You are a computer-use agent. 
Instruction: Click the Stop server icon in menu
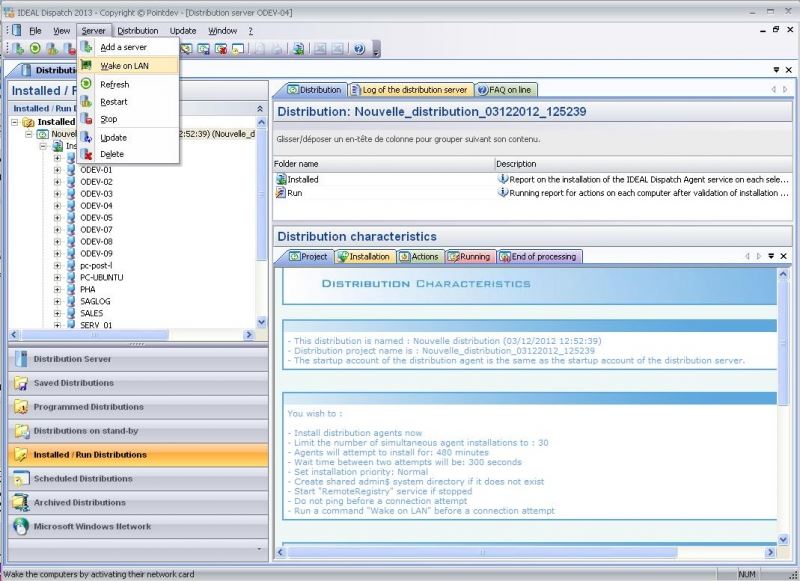pyautogui.click(x=87, y=119)
